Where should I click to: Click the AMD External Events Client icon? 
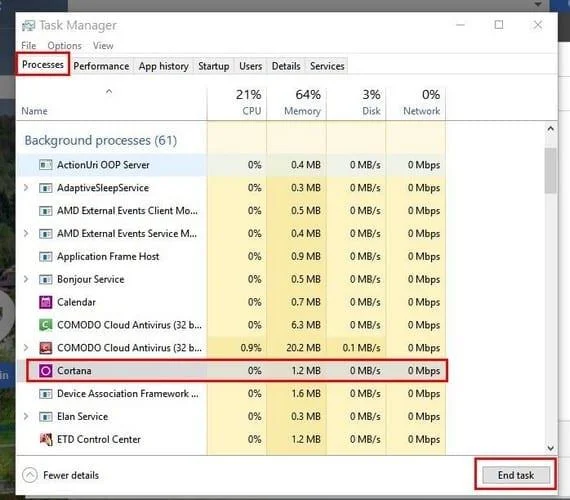tap(45, 211)
